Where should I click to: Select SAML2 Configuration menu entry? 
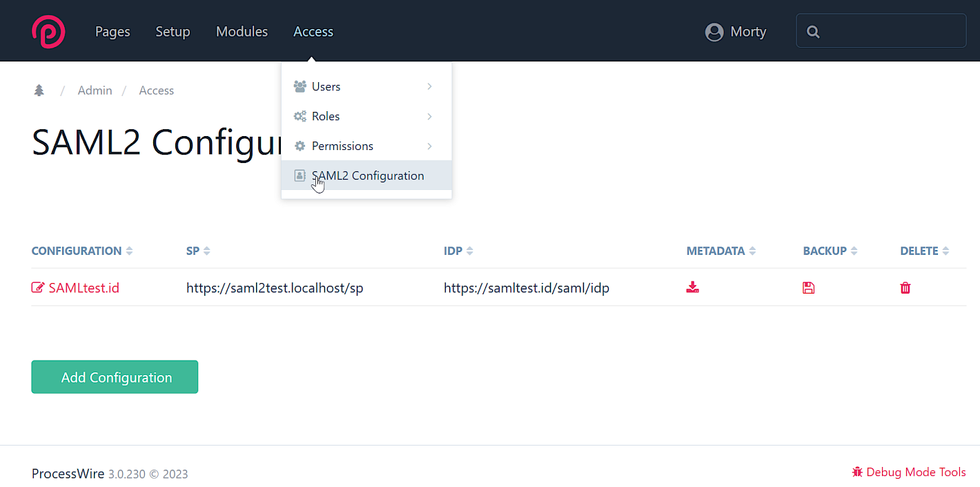366,175
